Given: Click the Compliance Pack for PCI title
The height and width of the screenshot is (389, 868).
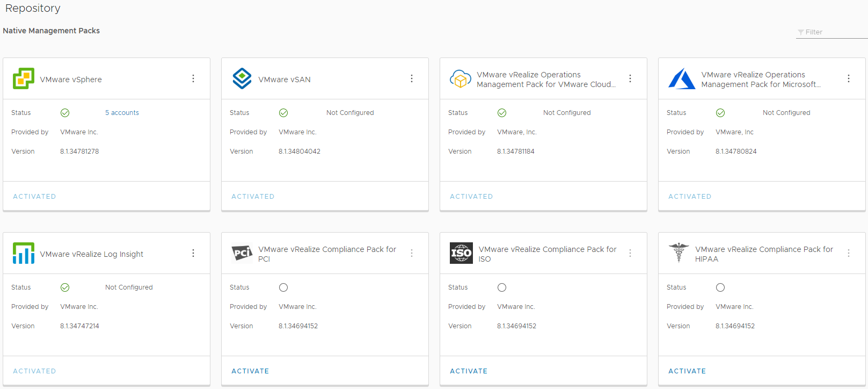Looking at the screenshot, I should click(x=327, y=254).
